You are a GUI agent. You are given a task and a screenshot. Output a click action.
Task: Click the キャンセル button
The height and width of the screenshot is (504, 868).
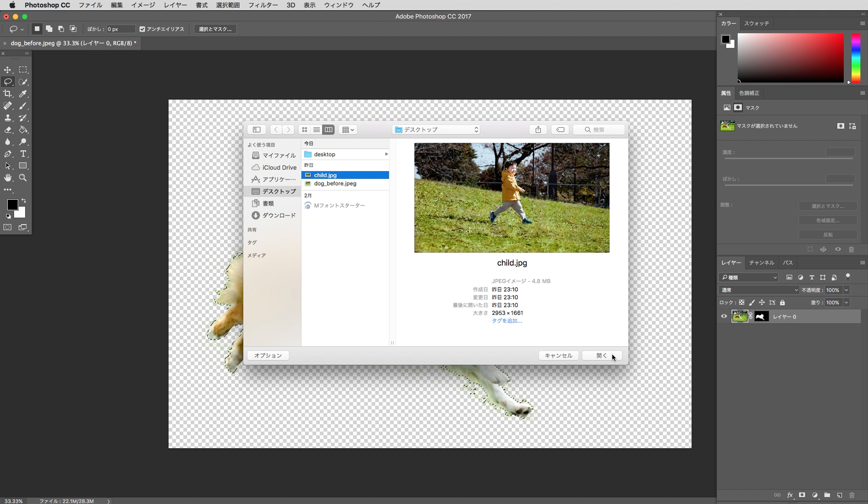click(558, 355)
